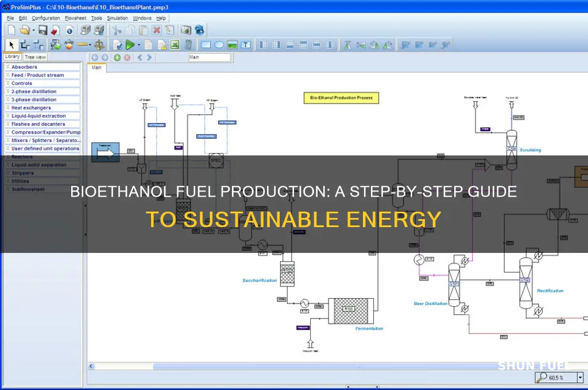Click the blue info document icon
The height and width of the screenshot is (390, 588).
tap(69, 31)
